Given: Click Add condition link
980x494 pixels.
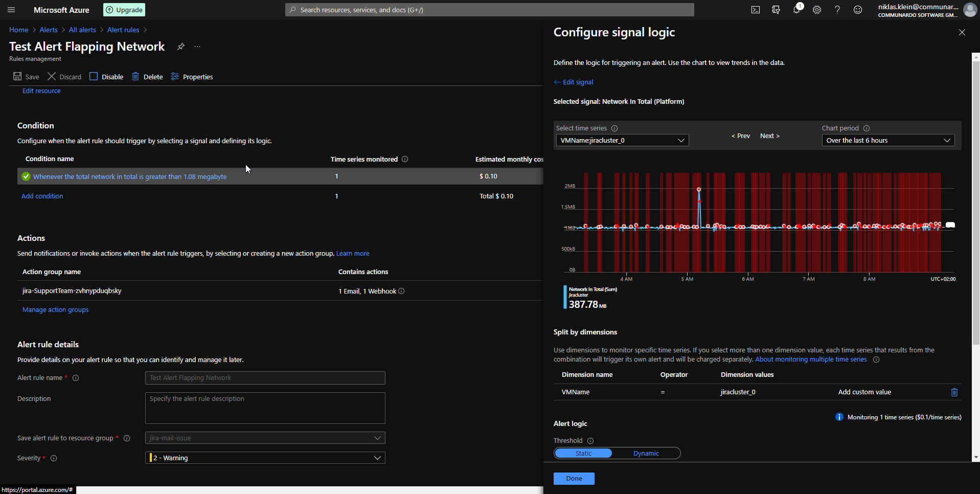Looking at the screenshot, I should click(x=42, y=196).
